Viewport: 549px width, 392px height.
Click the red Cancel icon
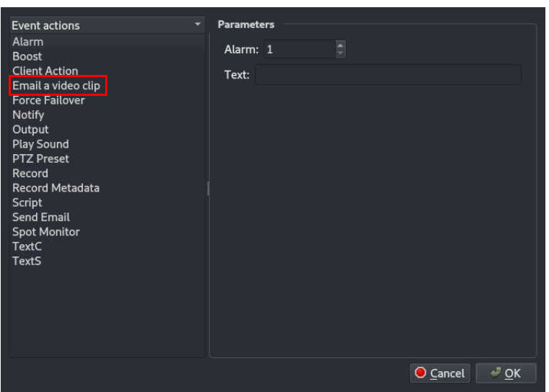420,373
